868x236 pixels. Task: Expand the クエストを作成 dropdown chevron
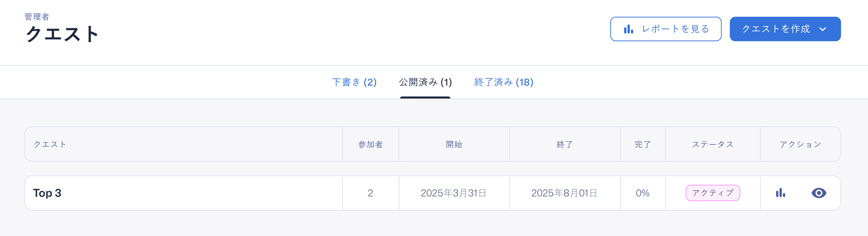coord(822,29)
